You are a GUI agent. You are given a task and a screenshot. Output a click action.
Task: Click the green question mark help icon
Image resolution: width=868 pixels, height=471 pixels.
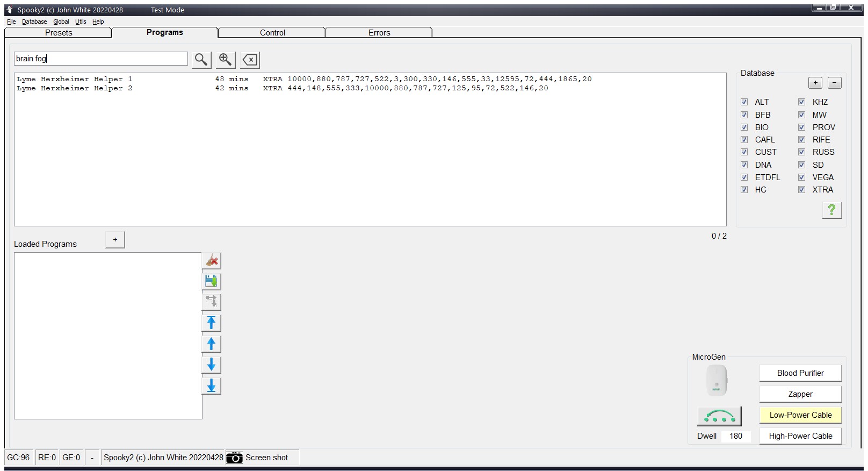click(x=831, y=210)
